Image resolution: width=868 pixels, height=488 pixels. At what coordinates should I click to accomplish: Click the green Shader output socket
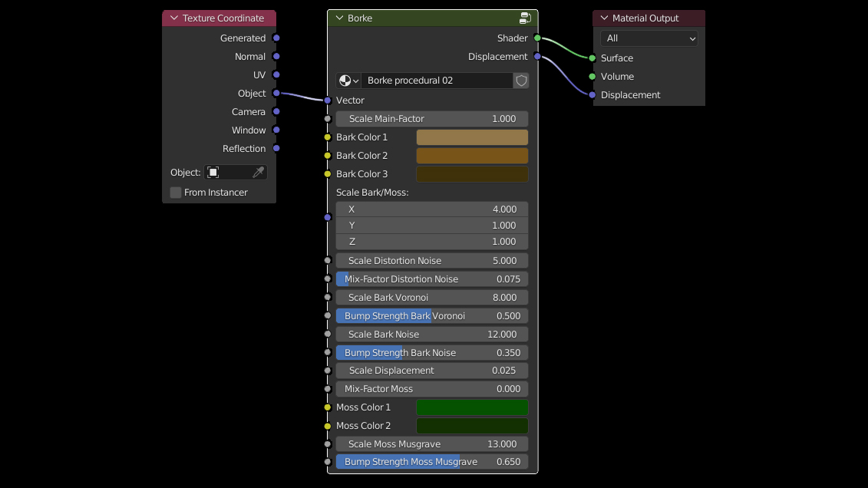pos(537,38)
